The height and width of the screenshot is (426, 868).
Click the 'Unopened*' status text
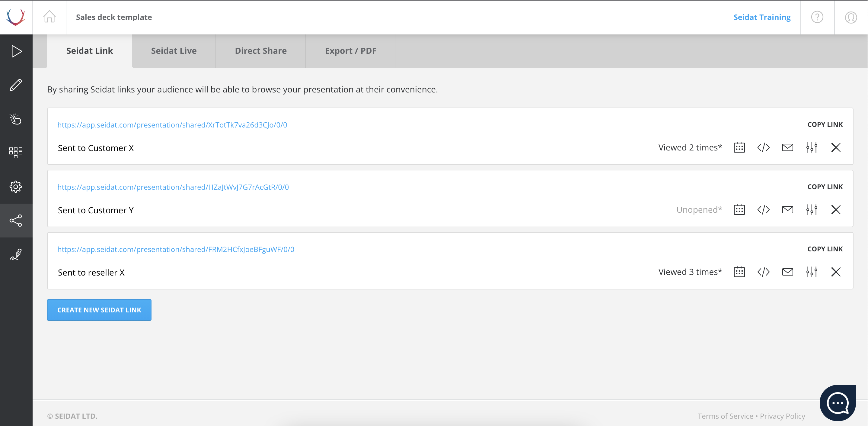[699, 210]
